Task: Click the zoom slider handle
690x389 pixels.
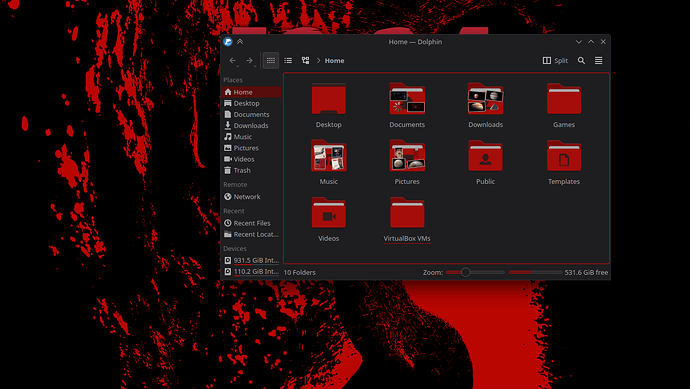Action: coord(466,272)
